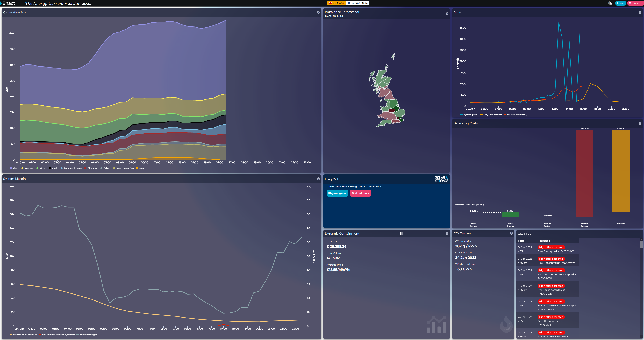Open Dynamic Containment table view icon

[402, 233]
